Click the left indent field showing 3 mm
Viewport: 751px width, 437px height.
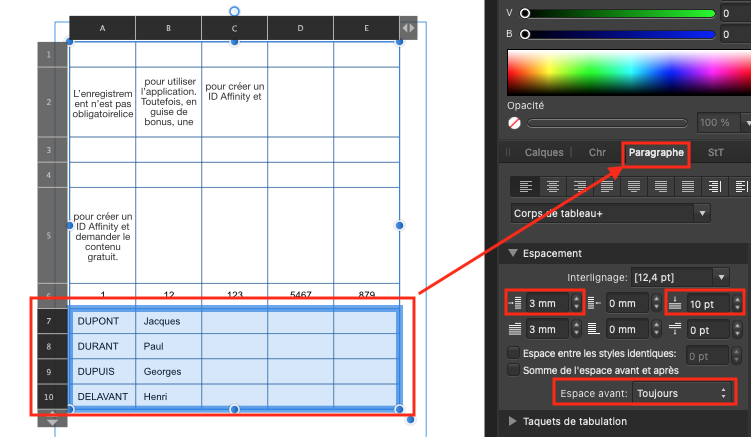point(547,303)
